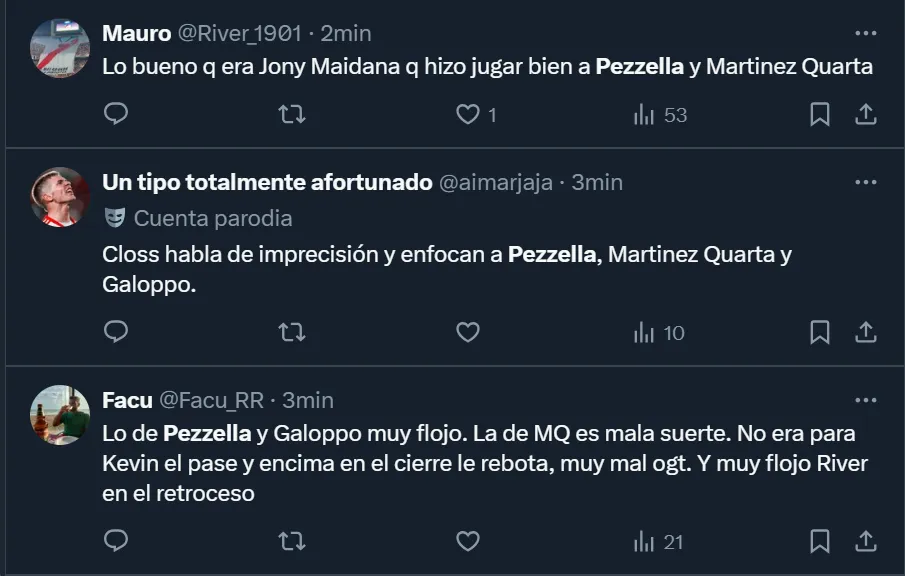
Task: Bookmark Mauro's tweet
Action: [819, 115]
